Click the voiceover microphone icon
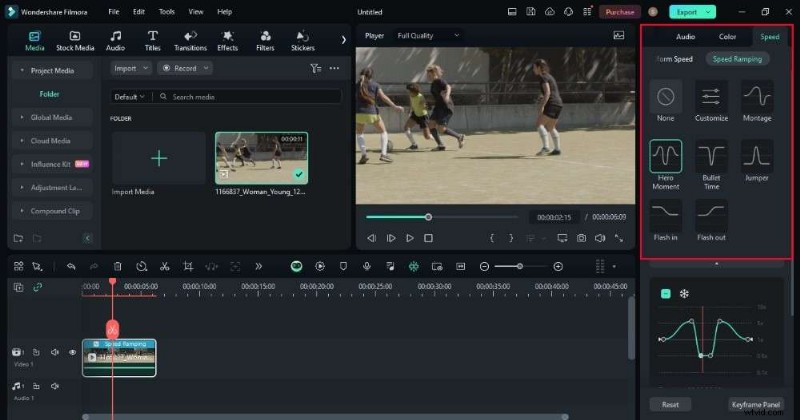 click(x=366, y=266)
